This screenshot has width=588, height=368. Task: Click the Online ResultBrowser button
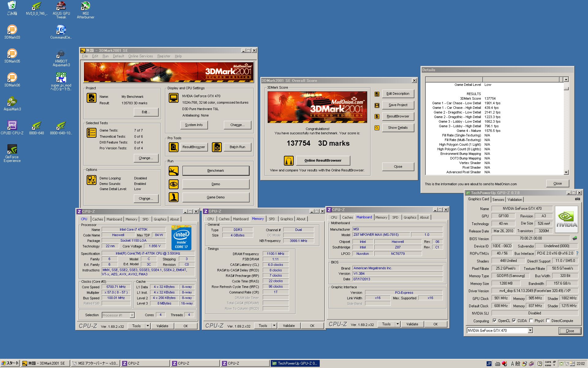click(x=323, y=160)
